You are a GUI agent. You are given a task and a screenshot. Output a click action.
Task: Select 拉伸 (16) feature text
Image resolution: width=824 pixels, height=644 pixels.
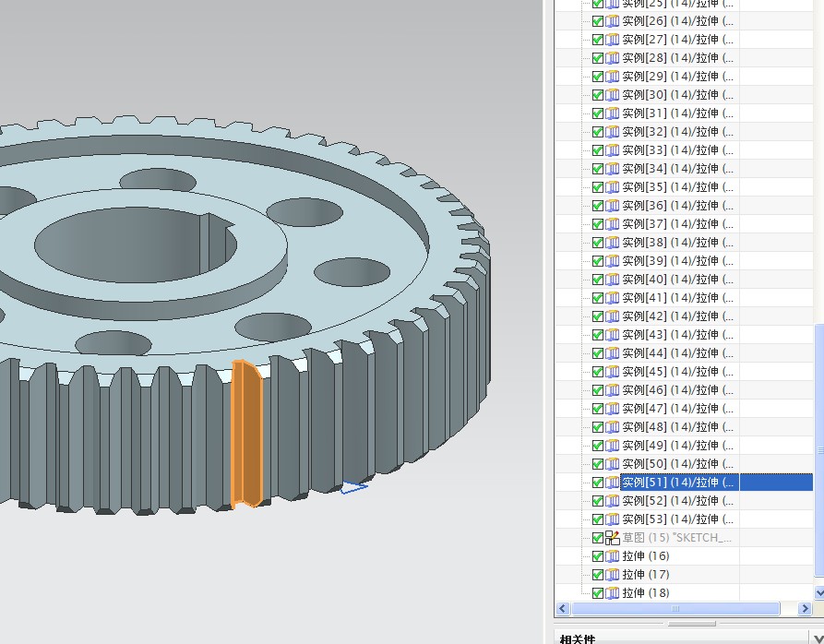pyautogui.click(x=646, y=555)
